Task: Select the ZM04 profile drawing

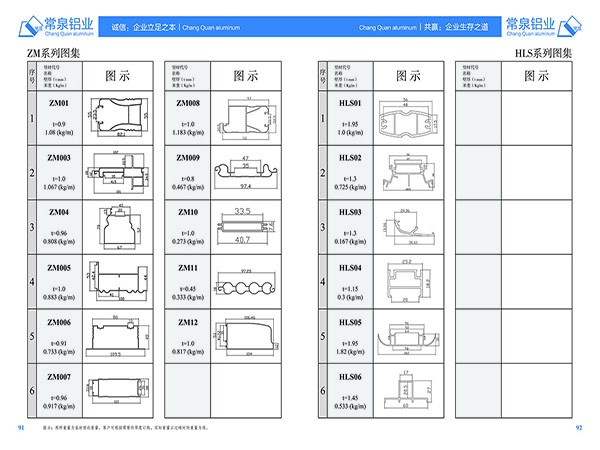Action: [120, 227]
